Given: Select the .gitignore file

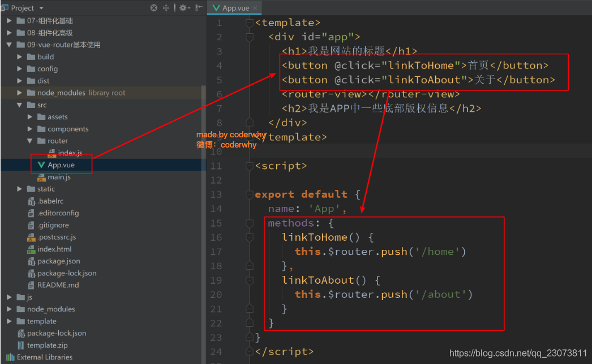Looking at the screenshot, I should [x=53, y=225].
